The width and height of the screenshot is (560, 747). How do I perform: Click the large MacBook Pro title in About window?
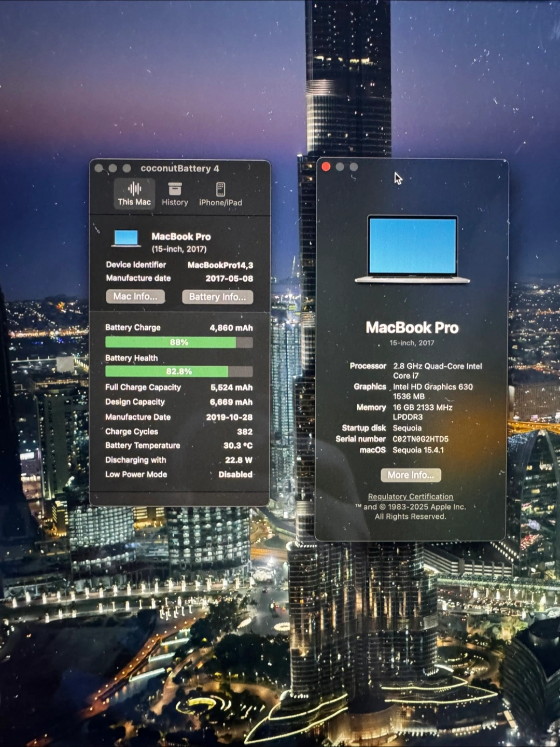(x=412, y=327)
